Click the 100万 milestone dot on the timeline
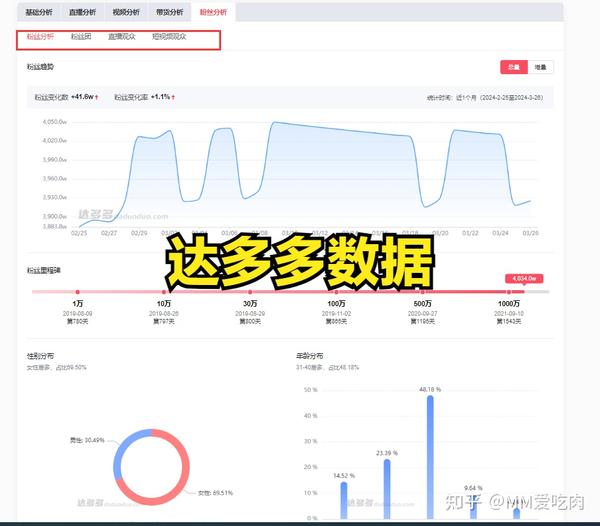 coord(336,292)
